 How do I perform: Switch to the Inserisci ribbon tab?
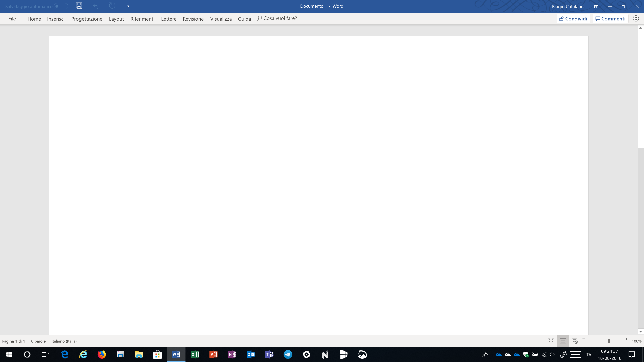pos(56,19)
